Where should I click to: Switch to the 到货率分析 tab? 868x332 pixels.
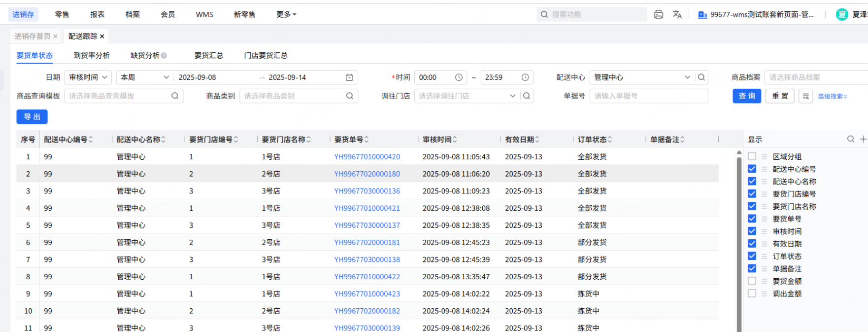(x=92, y=55)
